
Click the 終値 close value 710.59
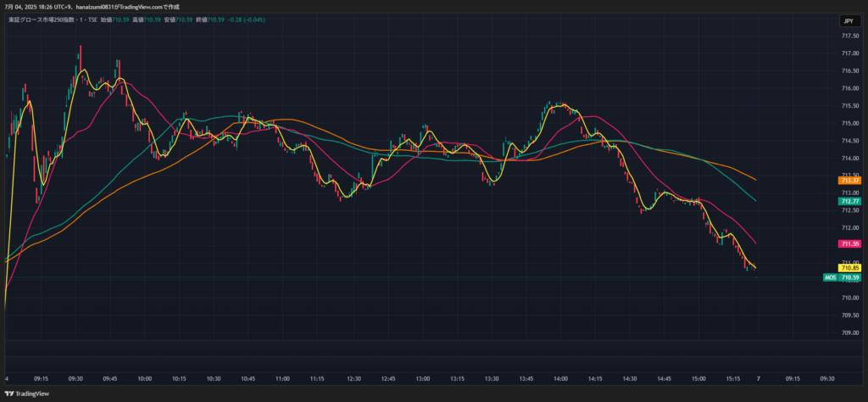click(x=215, y=20)
